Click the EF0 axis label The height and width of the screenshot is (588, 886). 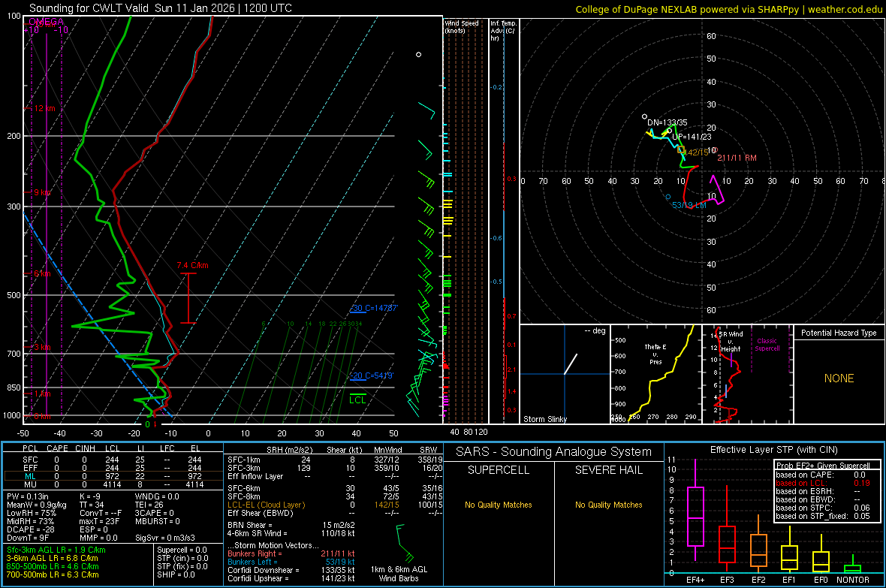tap(821, 580)
